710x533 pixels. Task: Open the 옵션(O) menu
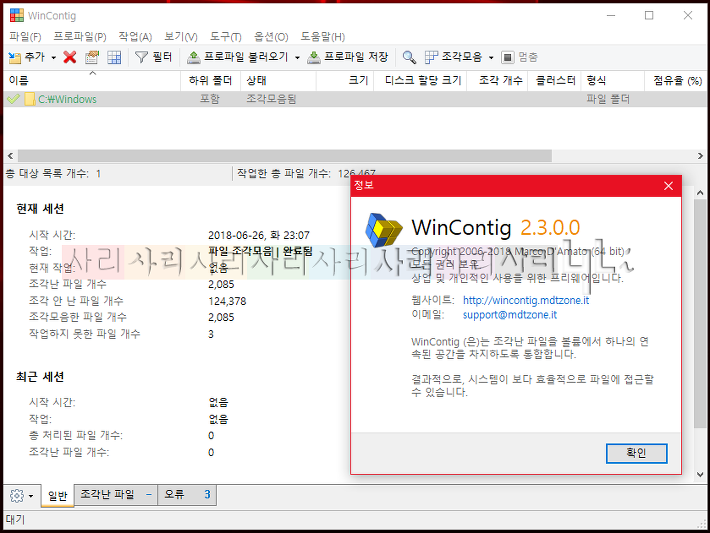[x=271, y=37]
